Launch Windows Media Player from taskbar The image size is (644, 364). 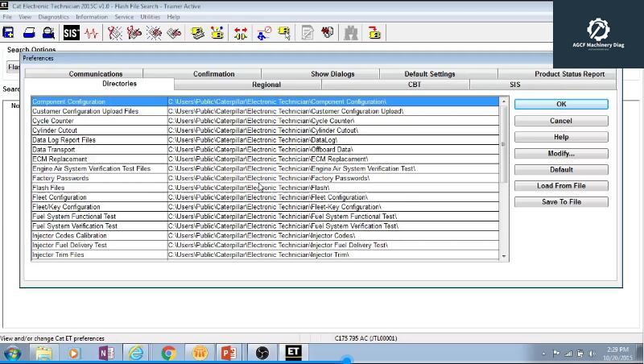[74, 354]
